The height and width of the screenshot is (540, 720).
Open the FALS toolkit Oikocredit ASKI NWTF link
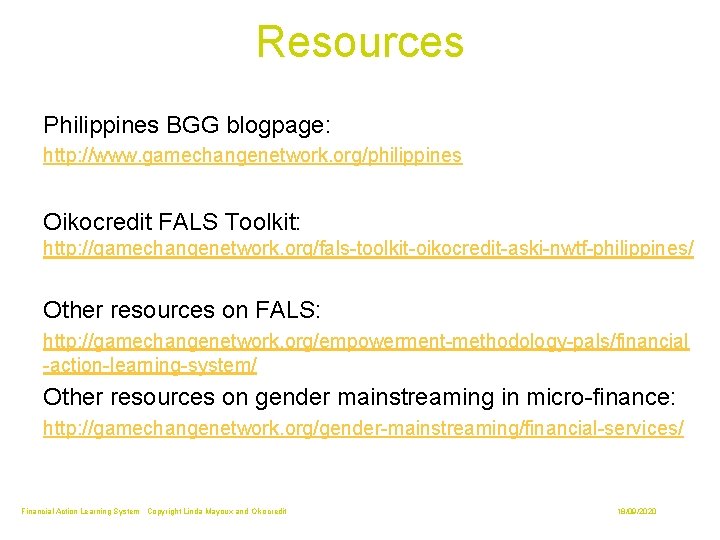click(368, 249)
